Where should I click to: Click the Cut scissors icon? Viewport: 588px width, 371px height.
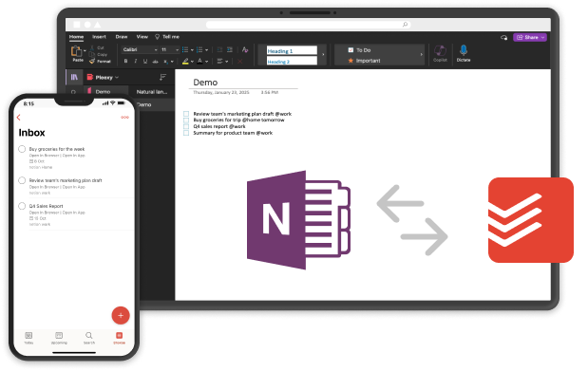[x=92, y=48]
